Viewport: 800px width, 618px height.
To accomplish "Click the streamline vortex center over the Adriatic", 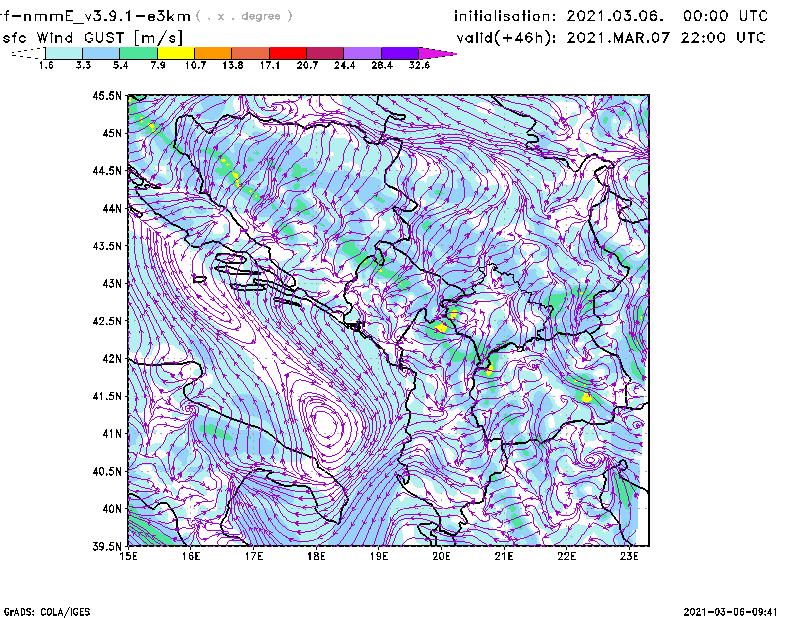I will point(327,423).
